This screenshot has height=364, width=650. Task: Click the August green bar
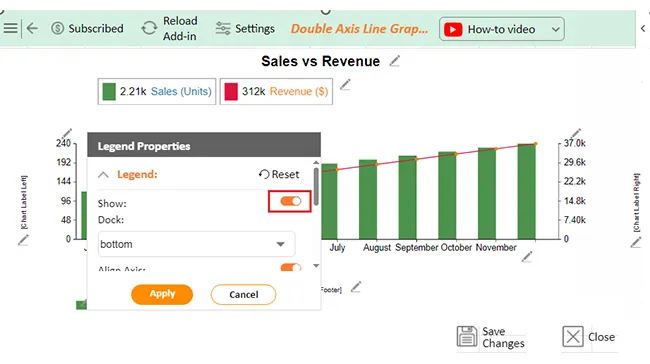click(368, 199)
